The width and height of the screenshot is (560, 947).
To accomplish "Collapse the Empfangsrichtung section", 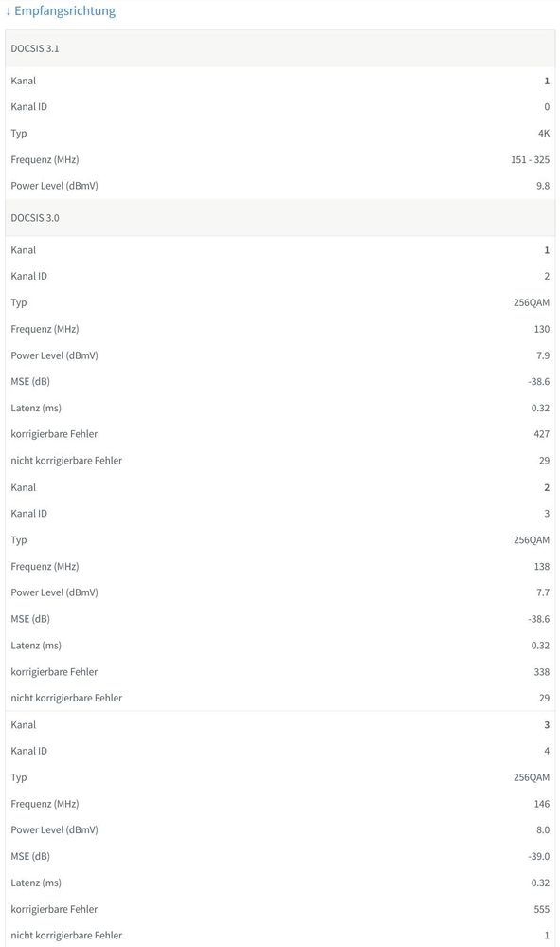I will tap(63, 10).
